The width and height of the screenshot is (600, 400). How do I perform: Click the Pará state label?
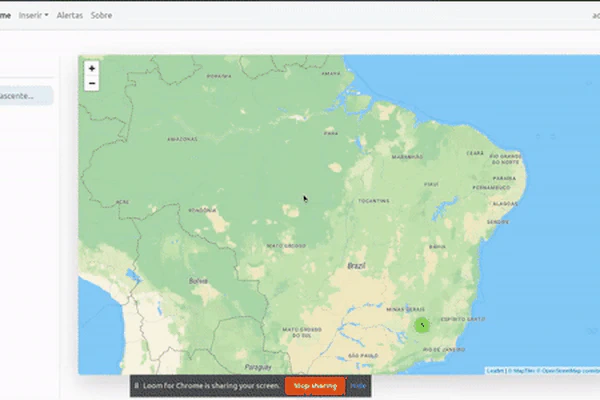coord(331,133)
